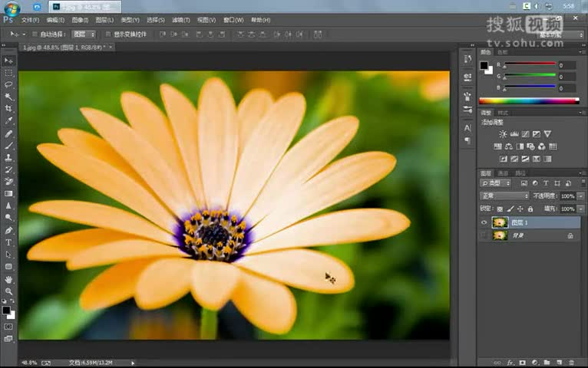This screenshot has width=588, height=368.
Task: Enable the auto-select checkbox
Action: pyautogui.click(x=35, y=34)
